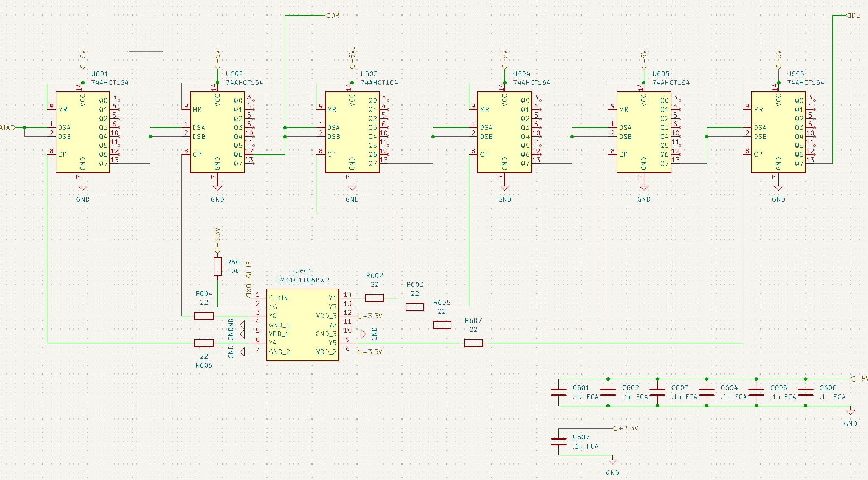This screenshot has height=480, width=868.
Task: Click the GND symbol below U603
Action: (x=352, y=188)
